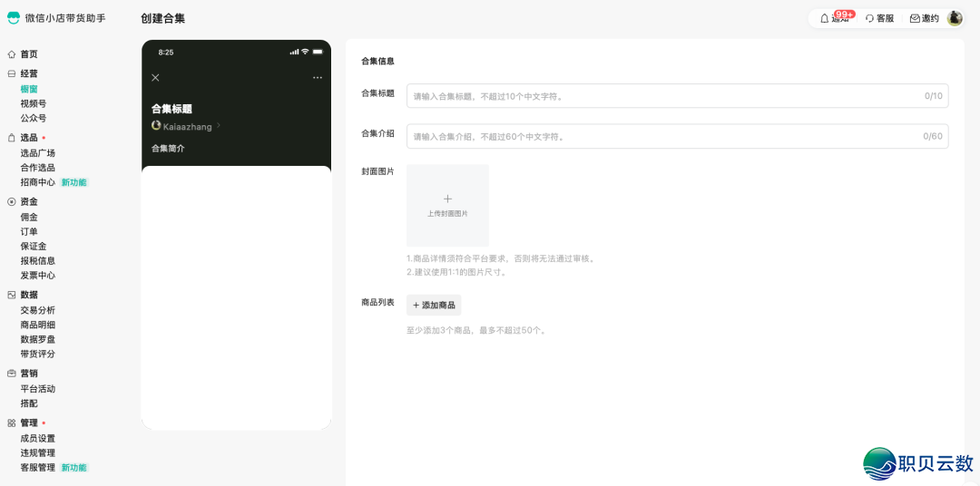Click the 创建合集 page title
Viewport: 980px width, 486px height.
163,19
